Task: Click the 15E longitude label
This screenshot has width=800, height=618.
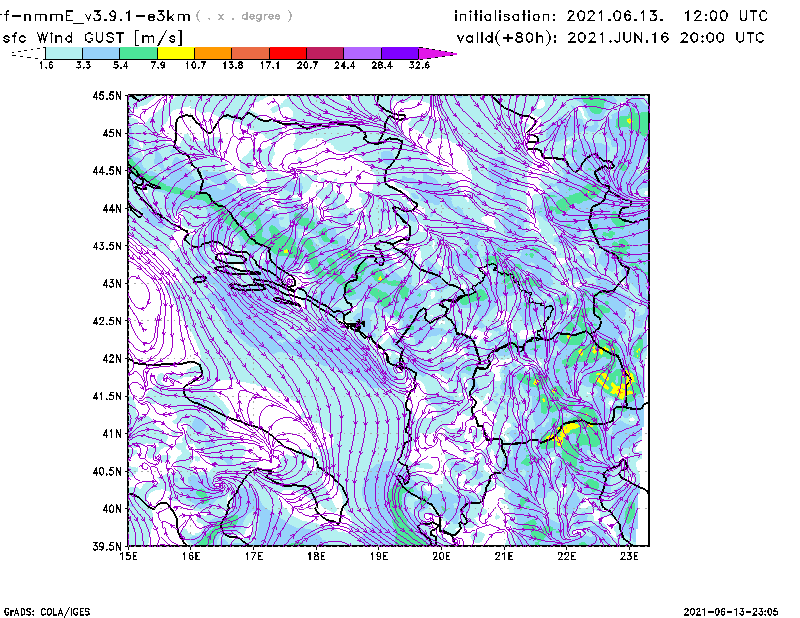Action: tap(128, 556)
